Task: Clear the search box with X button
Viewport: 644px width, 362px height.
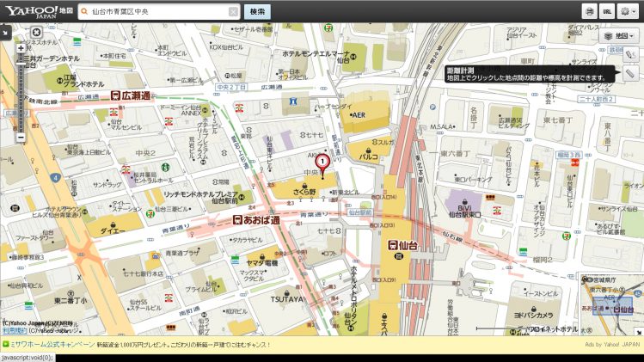Action: click(x=233, y=12)
